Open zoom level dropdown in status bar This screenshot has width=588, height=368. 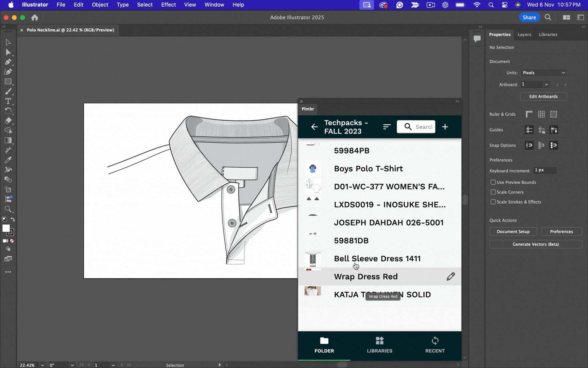click(x=43, y=365)
